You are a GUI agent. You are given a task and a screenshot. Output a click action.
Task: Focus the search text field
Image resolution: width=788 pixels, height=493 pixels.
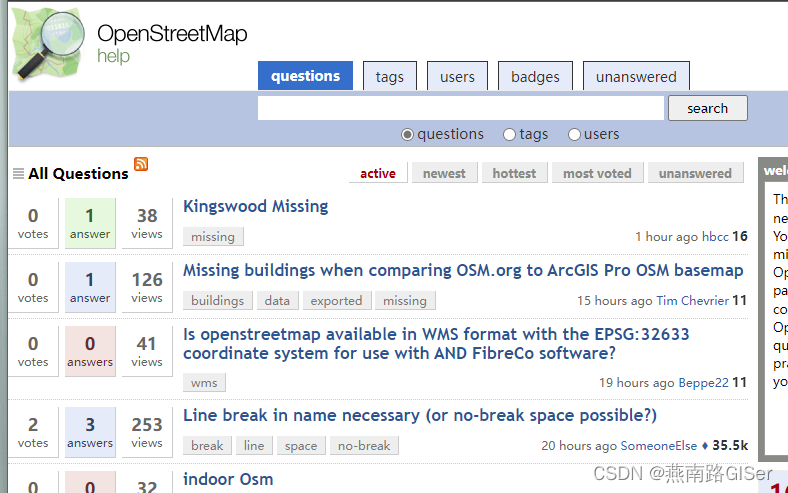461,108
